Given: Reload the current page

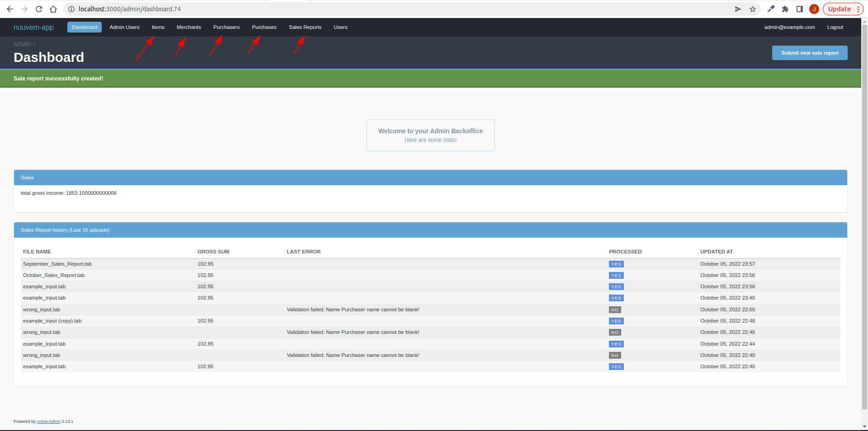Looking at the screenshot, I should click(39, 9).
